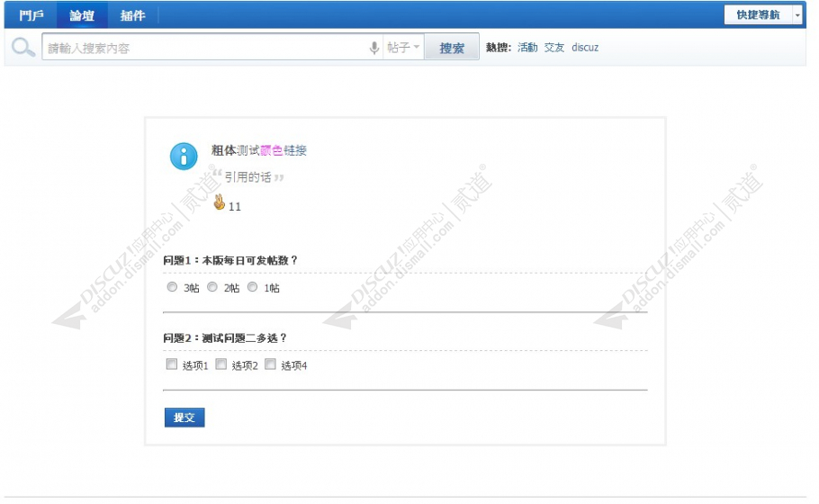Screen dimensions: 819x504
Task: Open the 交友 hot search link
Action: [x=554, y=48]
